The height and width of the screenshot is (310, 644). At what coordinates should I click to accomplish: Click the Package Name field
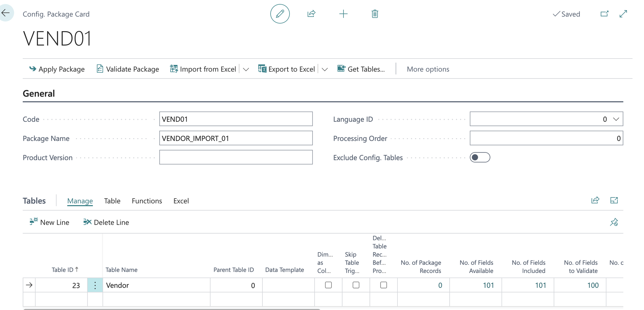click(x=236, y=138)
